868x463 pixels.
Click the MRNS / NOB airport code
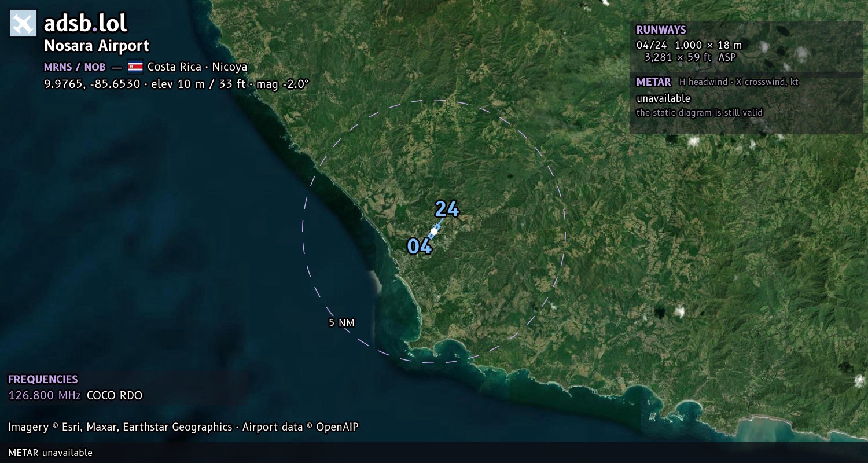pos(75,67)
